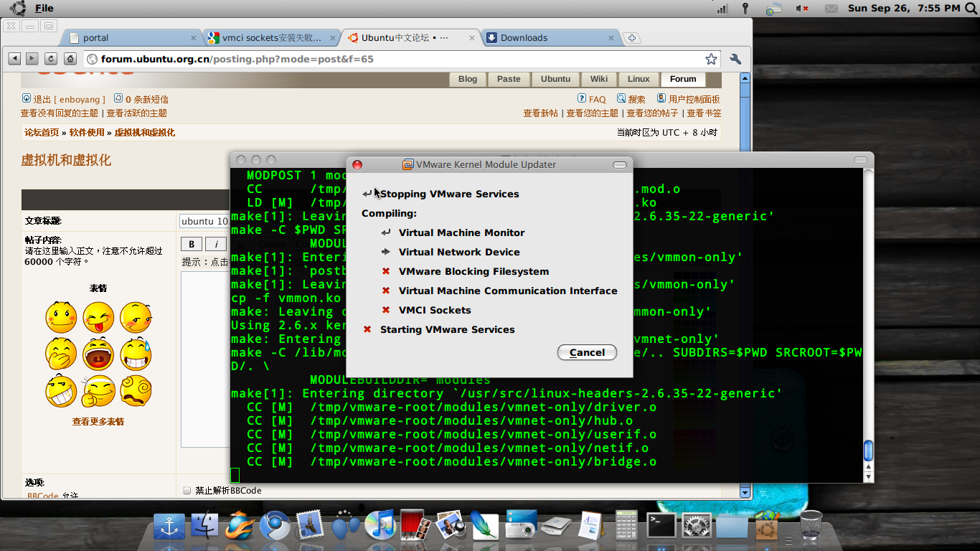Open the File menu in top panel
The height and width of the screenshot is (551, 980).
(x=44, y=8)
